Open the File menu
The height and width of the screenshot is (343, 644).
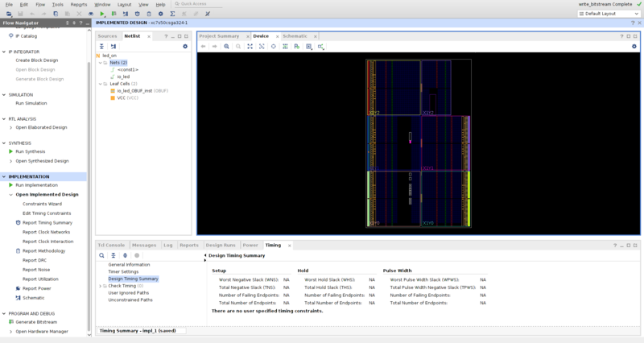9,5
